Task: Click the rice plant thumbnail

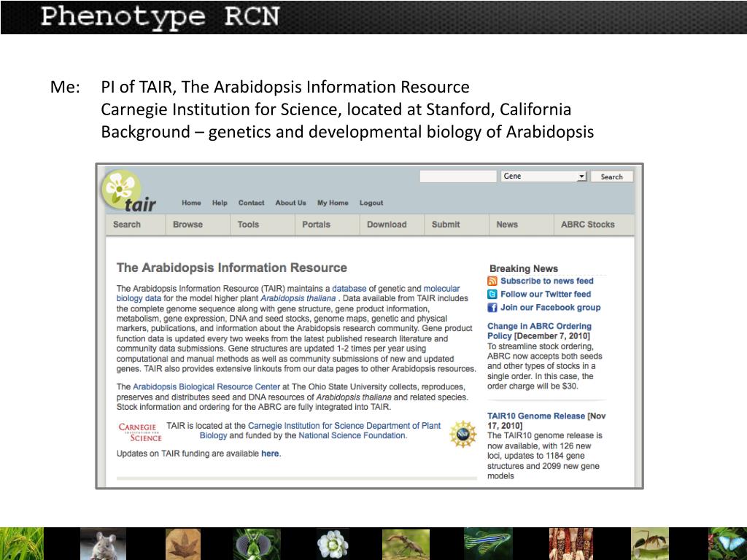Action: point(22,544)
